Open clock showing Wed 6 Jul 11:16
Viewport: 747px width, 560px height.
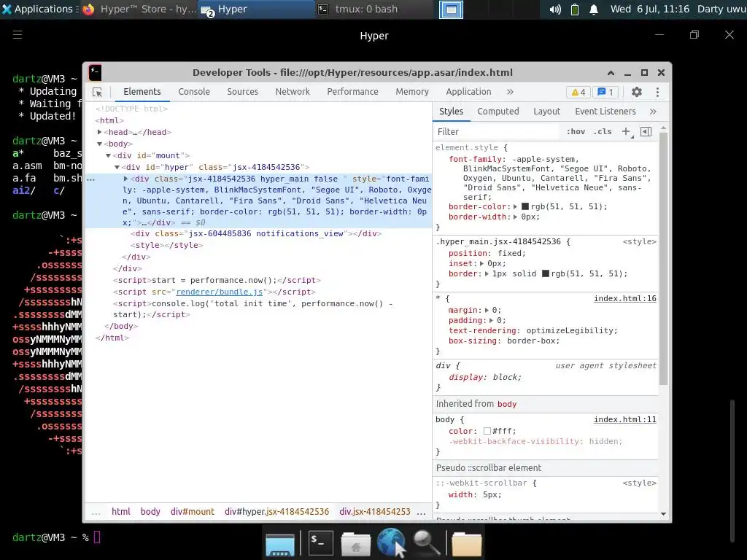click(x=649, y=9)
